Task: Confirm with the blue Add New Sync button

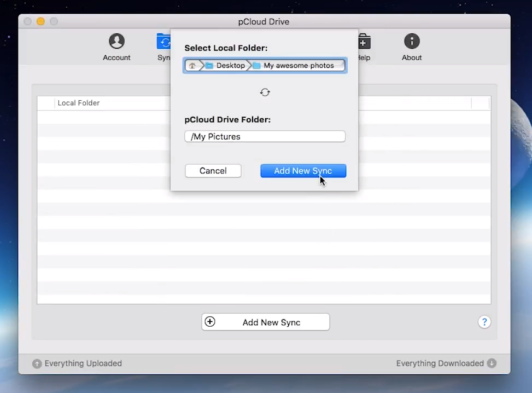Action: 303,171
